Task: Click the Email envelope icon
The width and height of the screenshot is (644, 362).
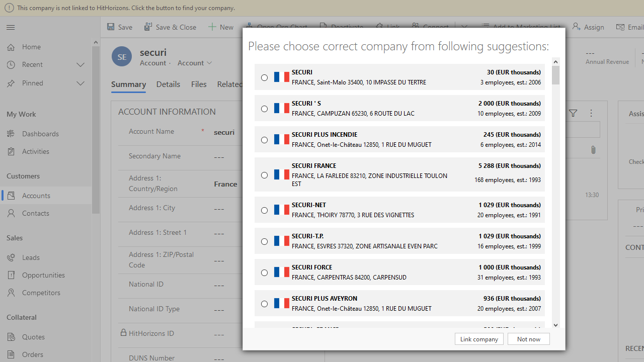Action: click(x=620, y=27)
